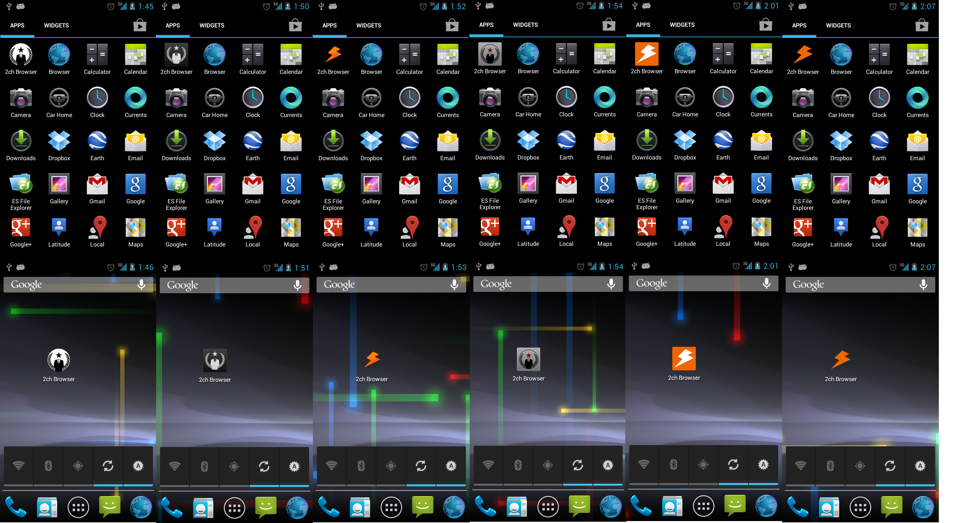Open Car Home in the 1:50 app drawer

[x=215, y=102]
